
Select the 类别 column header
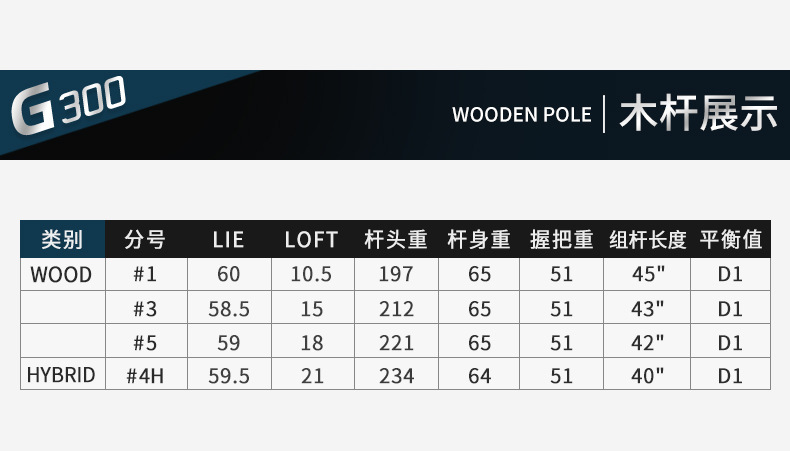click(x=62, y=240)
